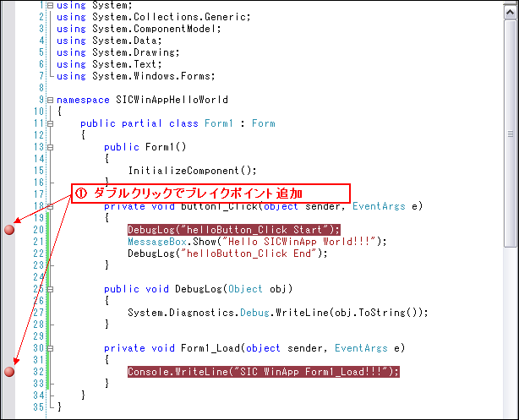Image resolution: width=519 pixels, height=420 pixels.
Task: Click the Form base class name on line 11
Action: (x=264, y=123)
